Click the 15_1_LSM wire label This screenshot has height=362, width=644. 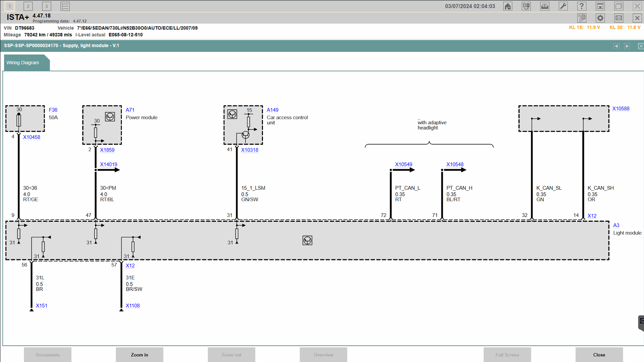(253, 188)
